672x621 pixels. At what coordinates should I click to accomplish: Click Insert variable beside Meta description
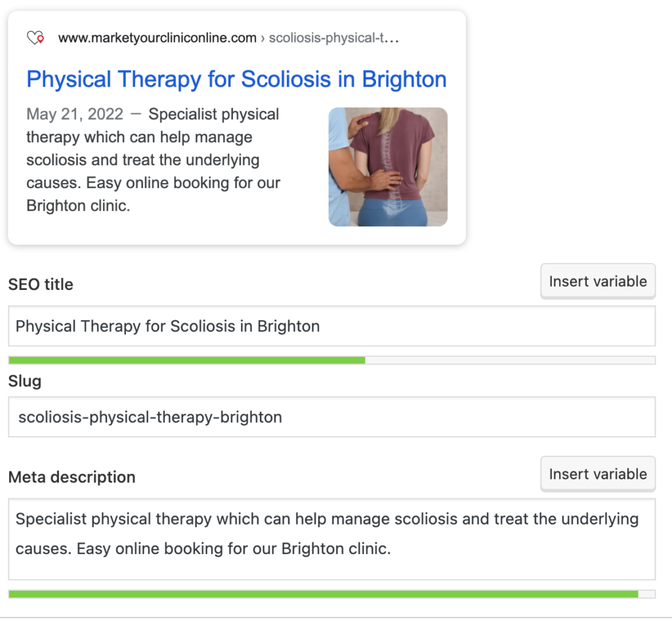pos(598,474)
